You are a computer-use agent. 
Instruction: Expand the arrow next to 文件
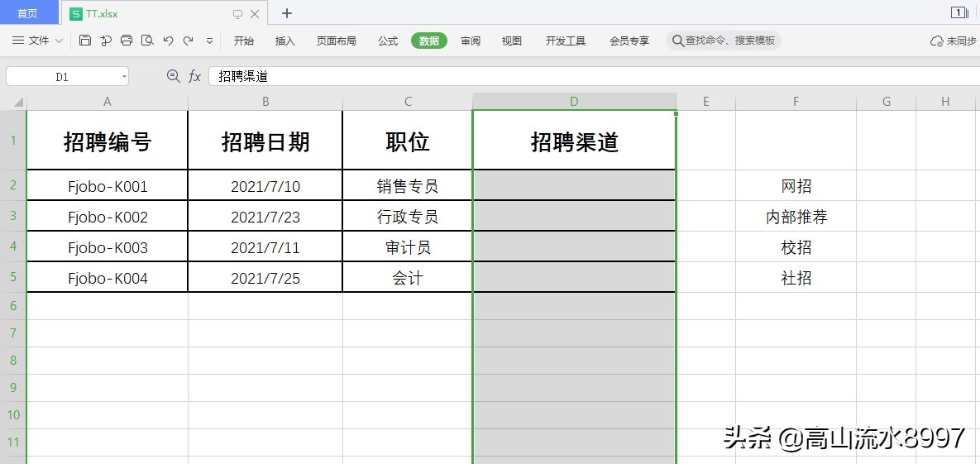(x=60, y=41)
